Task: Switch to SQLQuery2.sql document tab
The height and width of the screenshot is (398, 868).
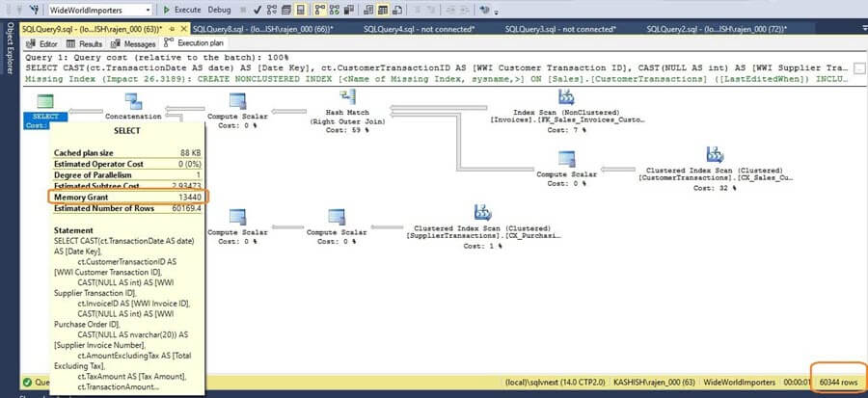Action: tap(723, 29)
